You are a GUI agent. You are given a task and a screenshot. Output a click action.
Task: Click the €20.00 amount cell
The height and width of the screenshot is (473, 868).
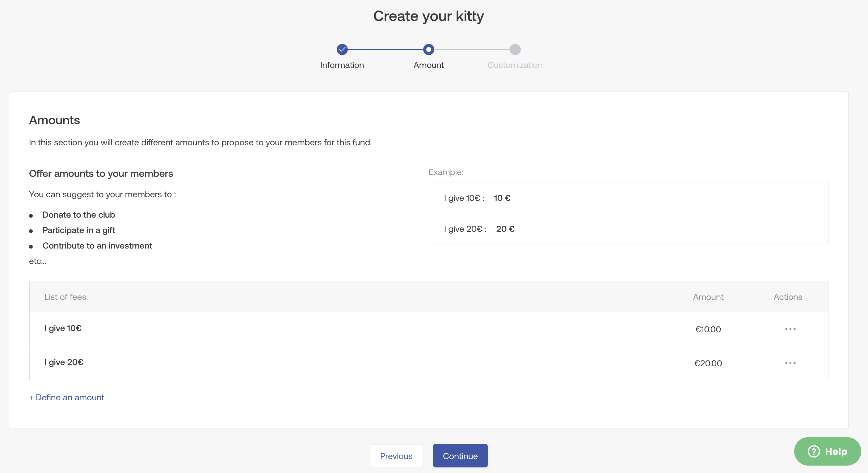(708, 364)
